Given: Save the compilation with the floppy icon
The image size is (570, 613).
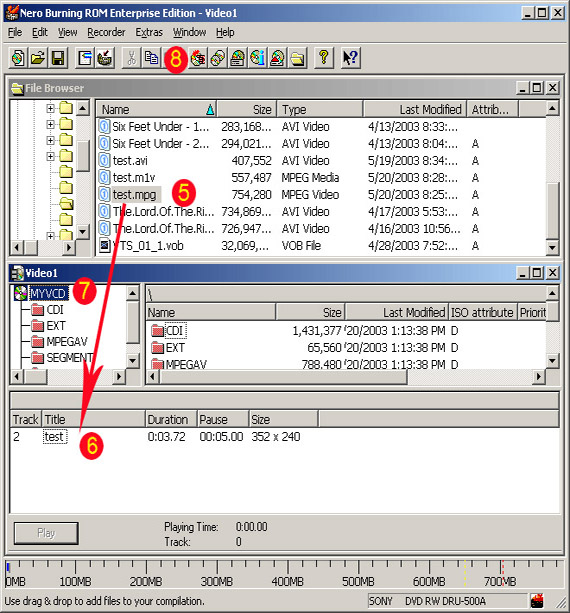Looking at the screenshot, I should point(58,58).
